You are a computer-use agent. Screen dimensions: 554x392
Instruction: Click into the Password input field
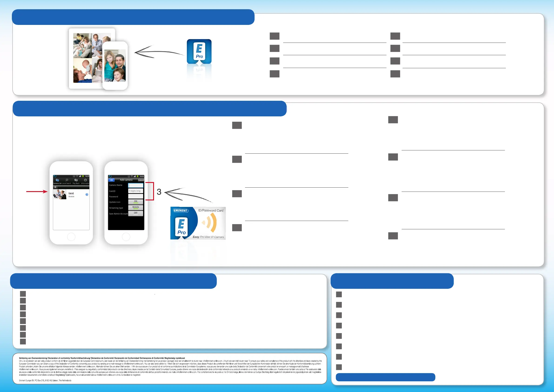pos(136,196)
